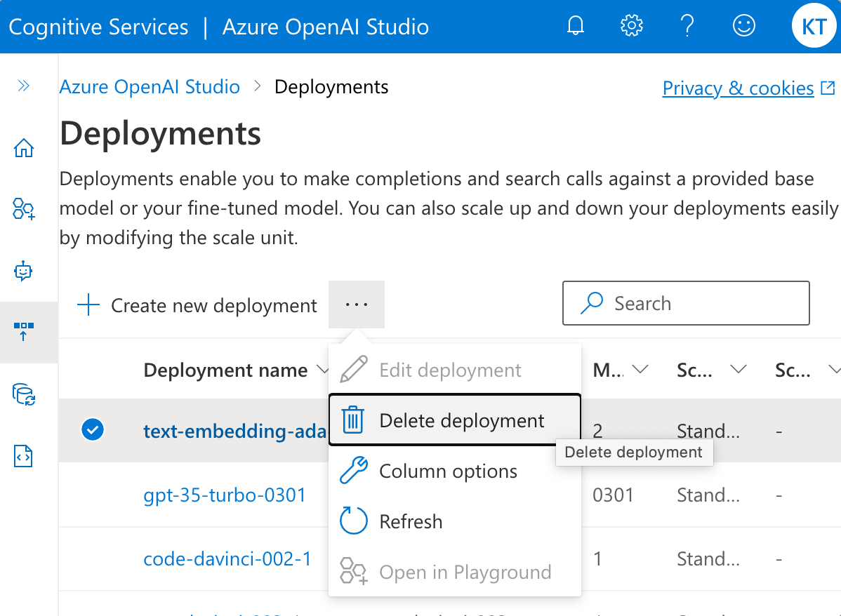Expand the more options ellipsis menu

coord(357,304)
